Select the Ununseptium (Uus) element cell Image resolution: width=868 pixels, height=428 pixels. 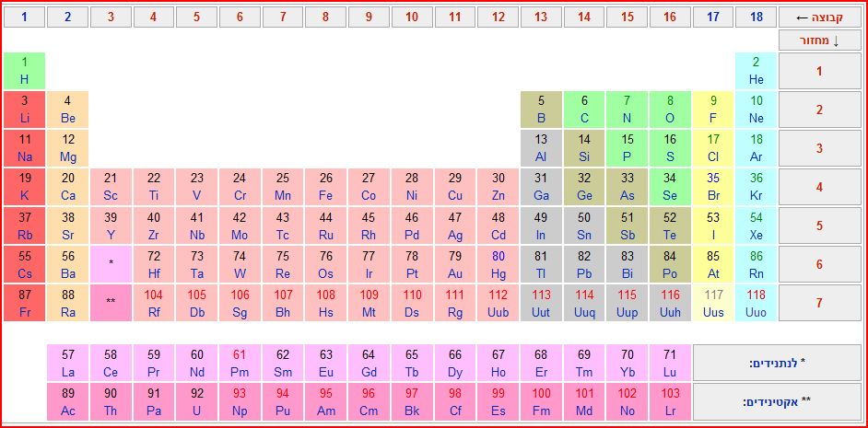(713, 303)
